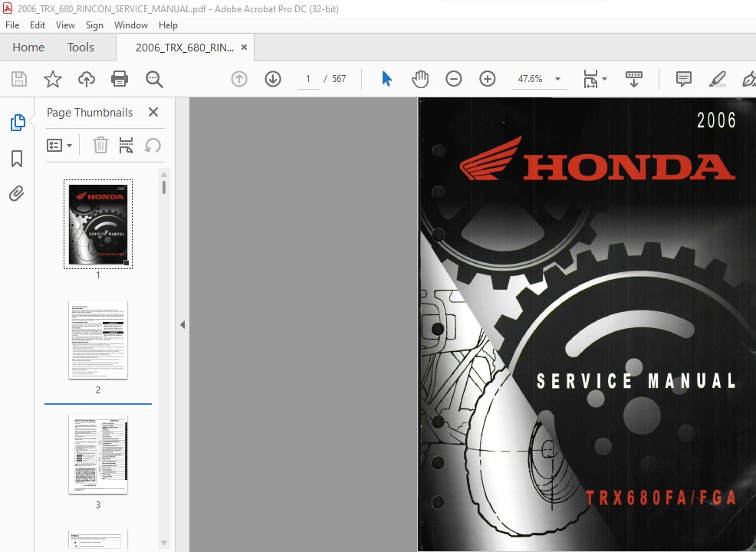Open the Edit menu

[x=37, y=25]
